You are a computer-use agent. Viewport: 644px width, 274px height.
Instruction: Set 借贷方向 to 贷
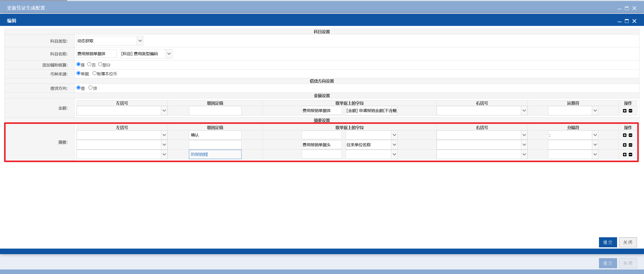(91, 88)
